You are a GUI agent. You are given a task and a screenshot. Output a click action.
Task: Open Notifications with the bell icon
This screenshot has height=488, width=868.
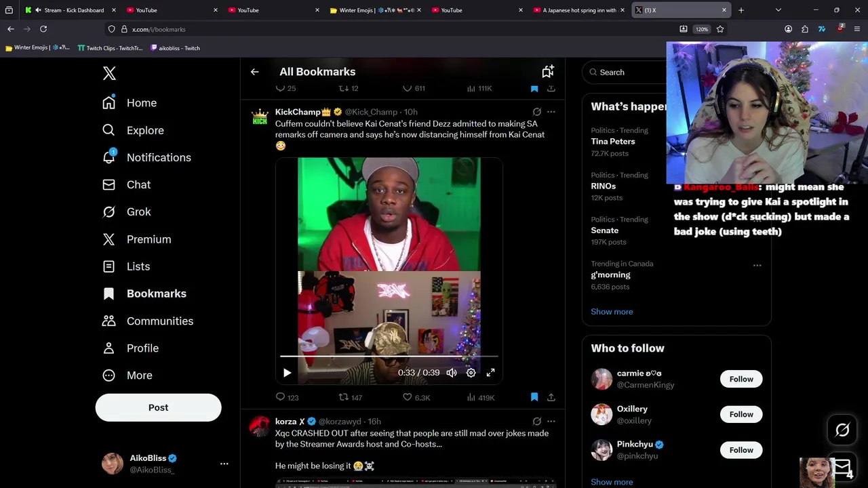coord(146,157)
